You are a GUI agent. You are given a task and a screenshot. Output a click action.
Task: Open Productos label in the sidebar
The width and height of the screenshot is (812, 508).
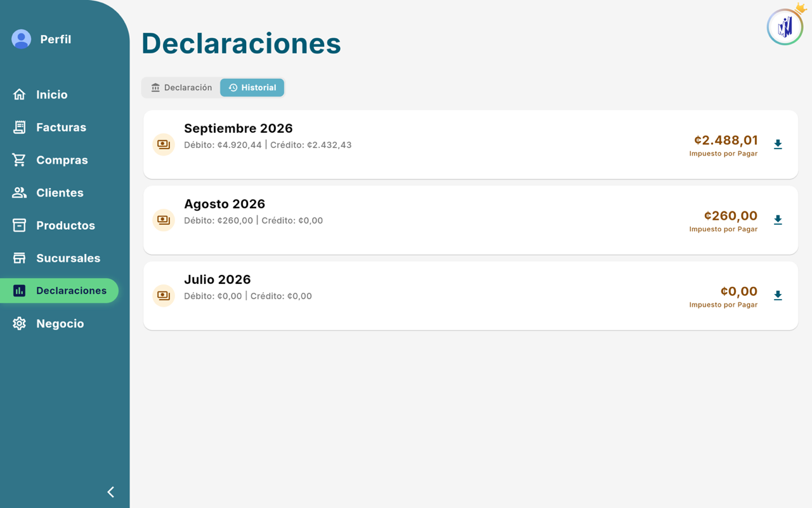coord(66,225)
